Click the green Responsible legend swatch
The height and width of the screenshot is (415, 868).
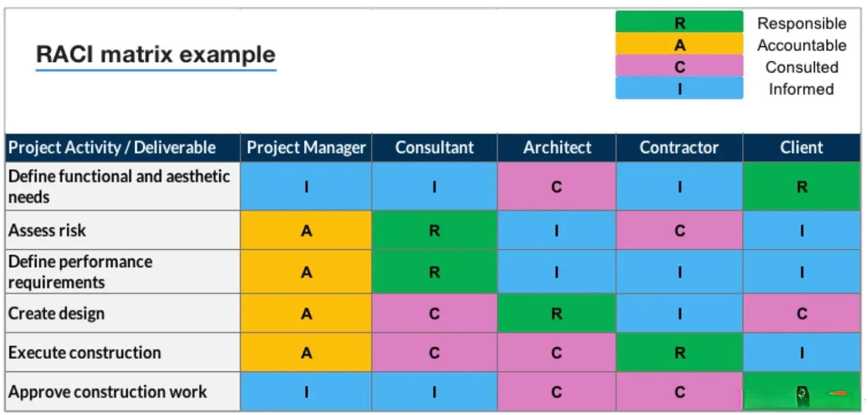pyautogui.click(x=679, y=22)
